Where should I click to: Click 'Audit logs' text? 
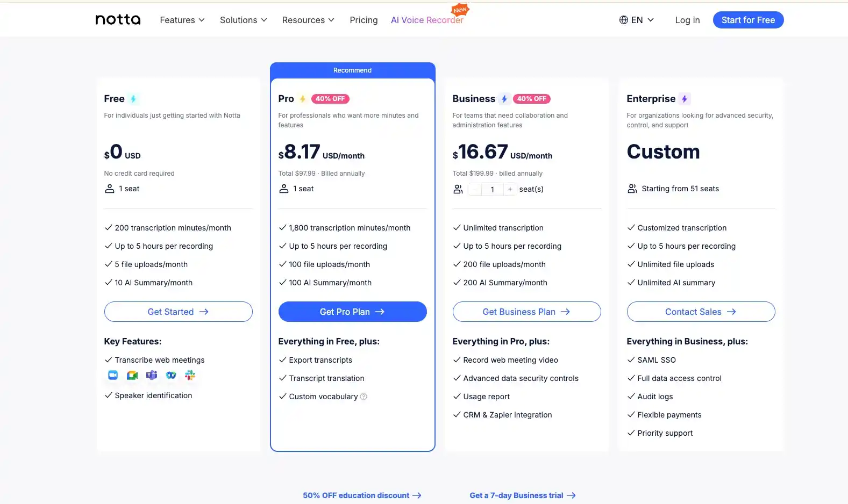tap(655, 397)
